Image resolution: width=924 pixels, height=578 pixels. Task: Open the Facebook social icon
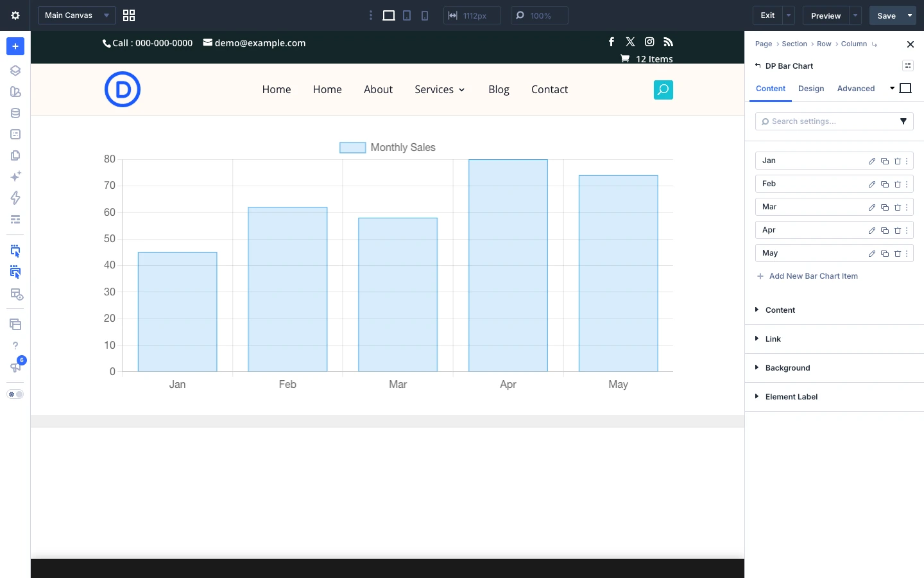click(612, 42)
